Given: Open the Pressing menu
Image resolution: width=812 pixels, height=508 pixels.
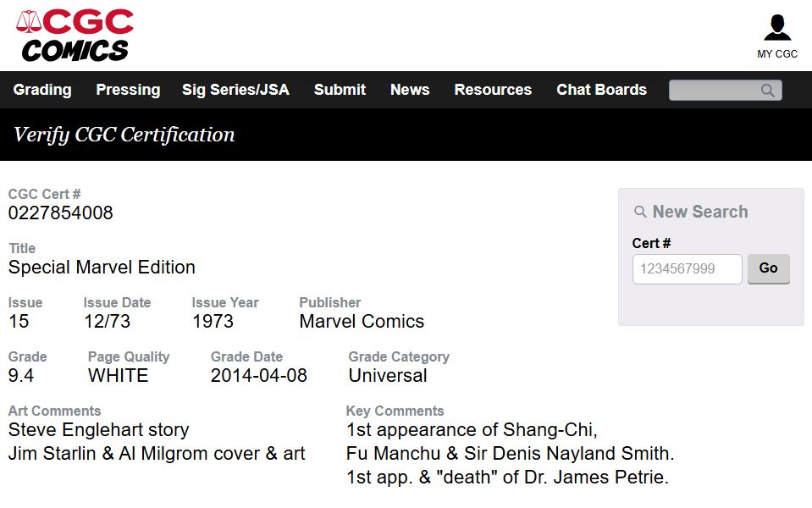Looking at the screenshot, I should point(128,90).
